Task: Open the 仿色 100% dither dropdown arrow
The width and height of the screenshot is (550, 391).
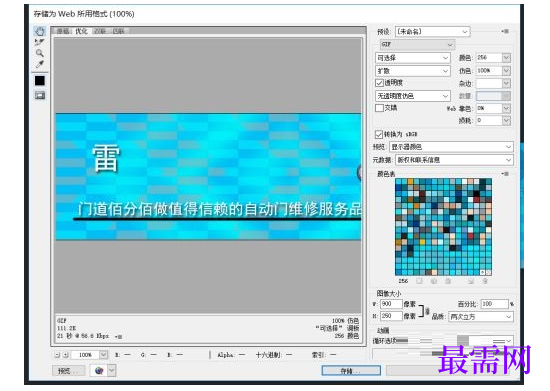Action: [506, 71]
